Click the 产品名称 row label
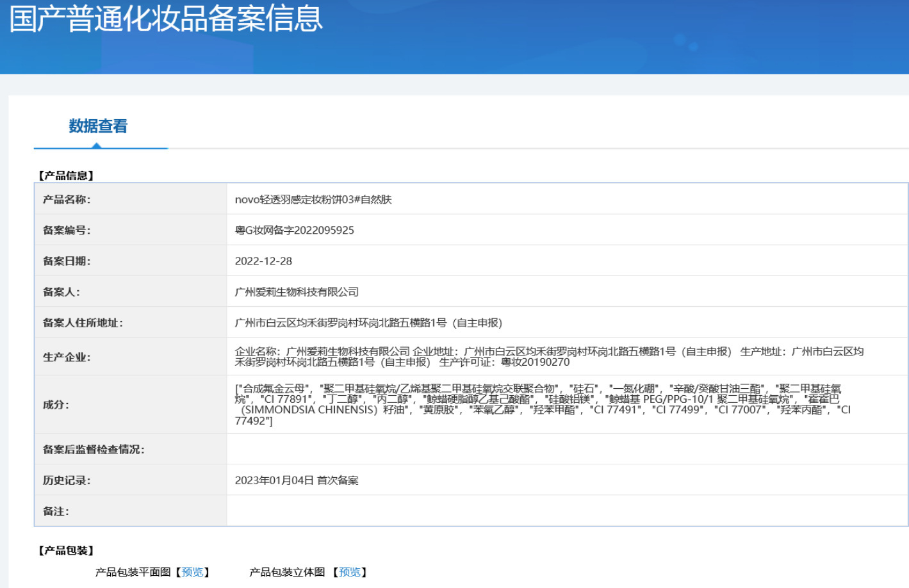 click(67, 199)
